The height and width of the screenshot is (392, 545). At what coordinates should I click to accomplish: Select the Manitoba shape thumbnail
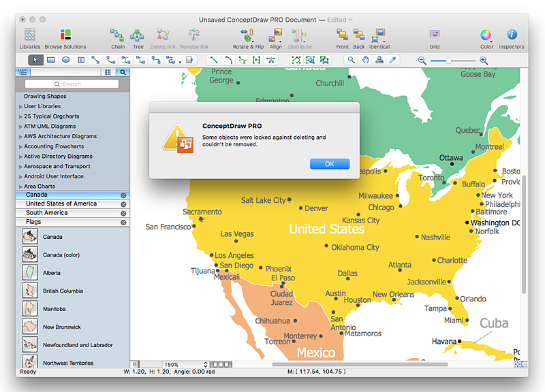[x=30, y=309]
